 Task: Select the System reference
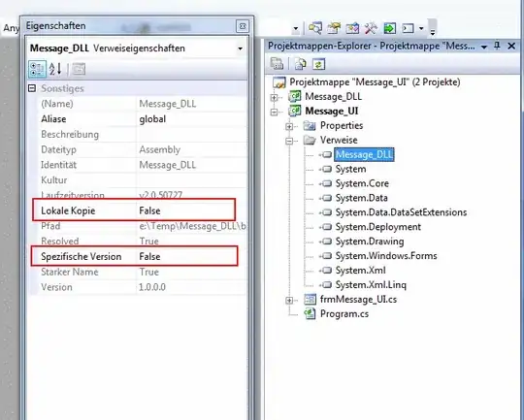pos(350,169)
